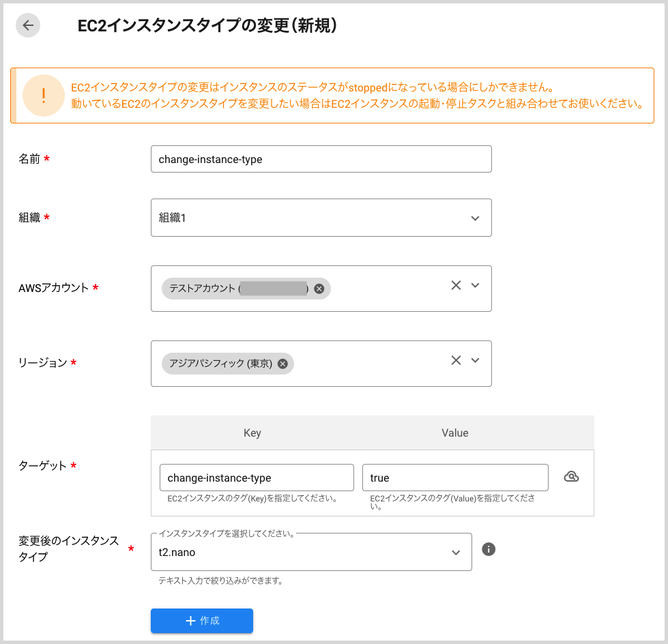Image resolution: width=668 pixels, height=644 pixels.
Task: Click the Key column header of the target table
Action: [252, 433]
